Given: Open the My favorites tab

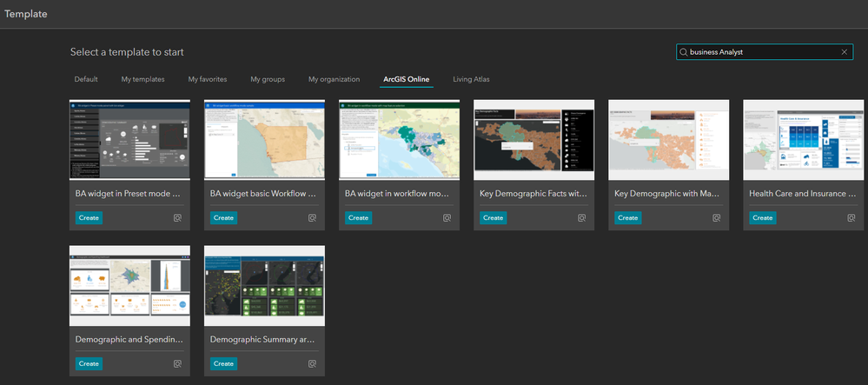Looking at the screenshot, I should click(x=208, y=79).
